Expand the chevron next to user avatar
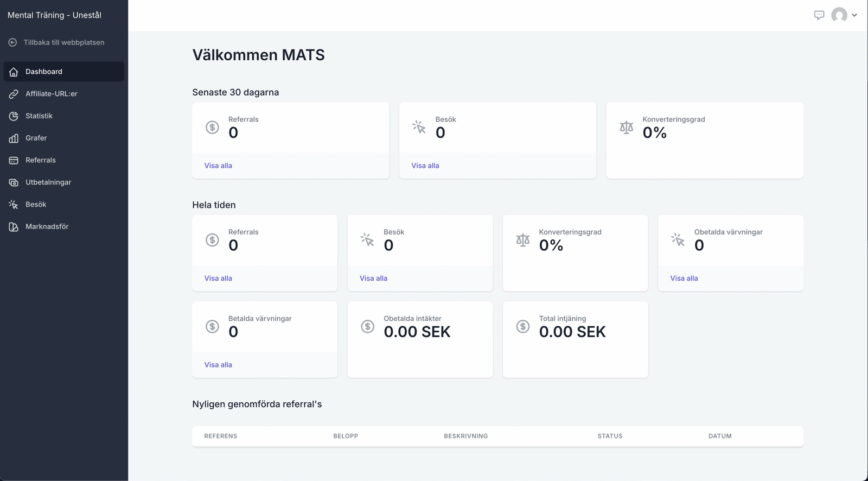Image resolution: width=868 pixels, height=481 pixels. pyautogui.click(x=854, y=15)
